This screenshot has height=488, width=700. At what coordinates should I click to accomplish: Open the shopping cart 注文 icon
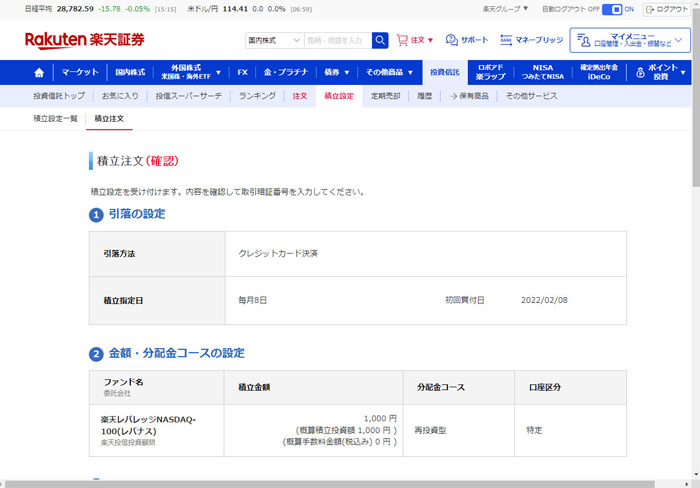point(402,40)
